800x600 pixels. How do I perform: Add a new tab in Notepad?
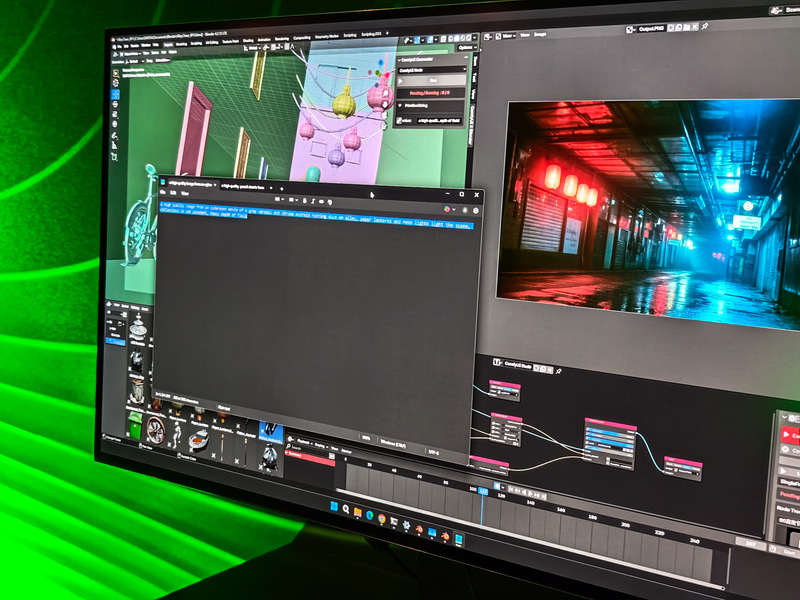coord(282,189)
